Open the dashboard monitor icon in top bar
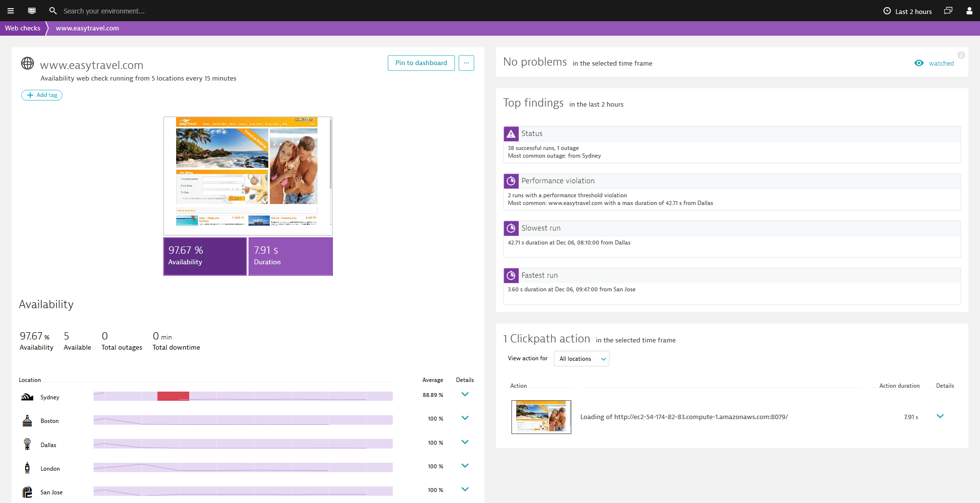Viewport: 980px width, 503px height. (32, 11)
